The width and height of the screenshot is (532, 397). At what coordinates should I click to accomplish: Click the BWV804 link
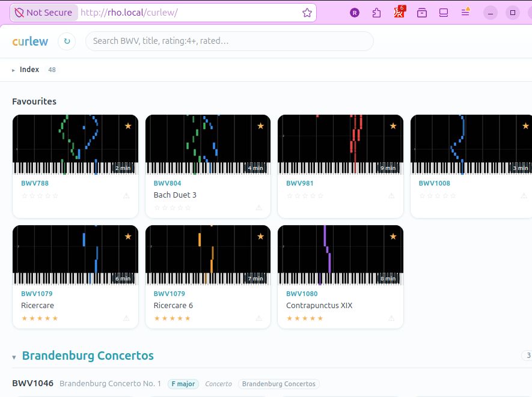167,183
